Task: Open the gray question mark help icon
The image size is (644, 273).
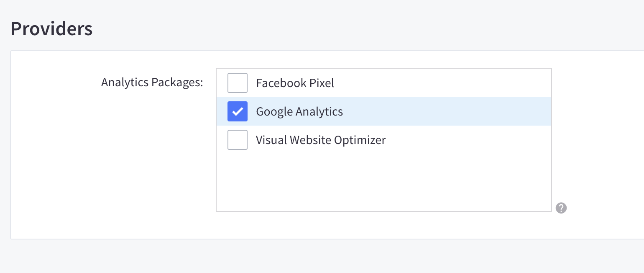Action: point(561,208)
